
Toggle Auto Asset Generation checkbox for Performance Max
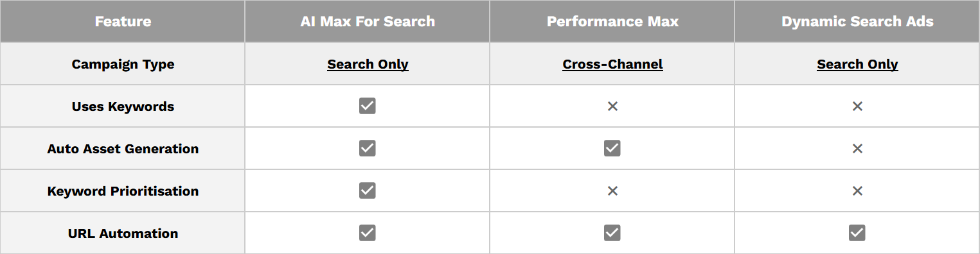tap(612, 148)
